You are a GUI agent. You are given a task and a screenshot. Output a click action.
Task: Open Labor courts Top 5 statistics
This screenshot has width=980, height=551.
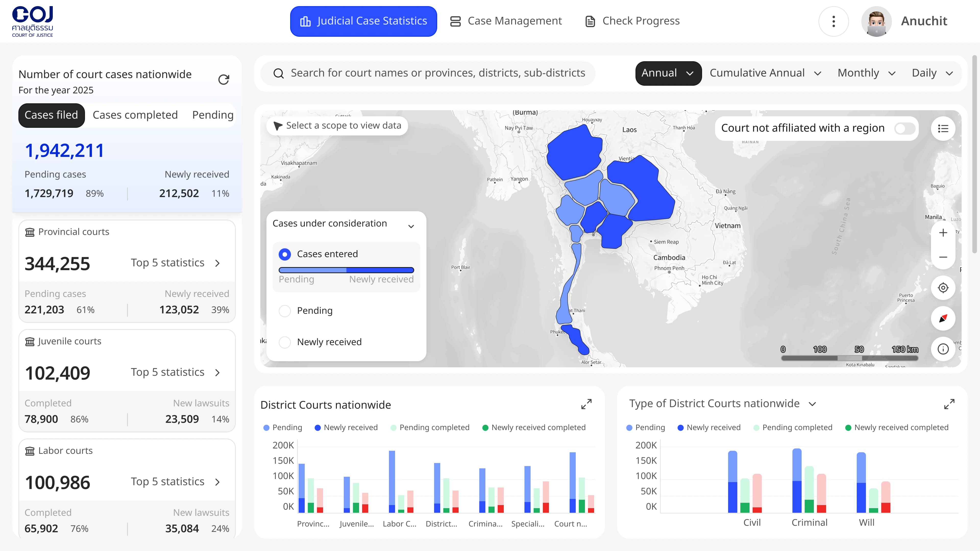[175, 482]
